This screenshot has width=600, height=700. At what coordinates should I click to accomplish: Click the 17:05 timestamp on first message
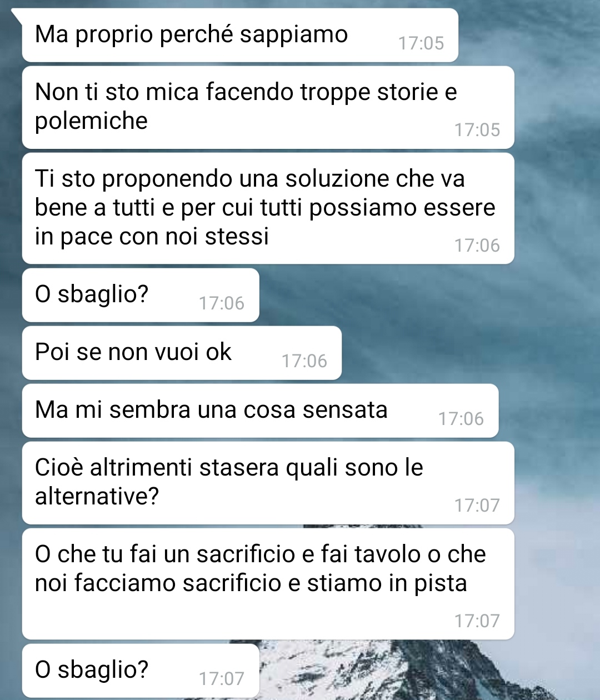pos(421,43)
